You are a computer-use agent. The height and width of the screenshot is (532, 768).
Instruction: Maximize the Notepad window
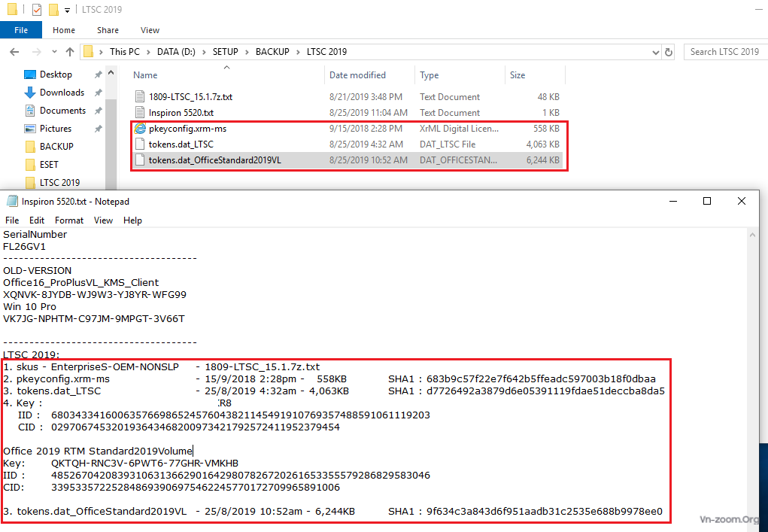(707, 202)
